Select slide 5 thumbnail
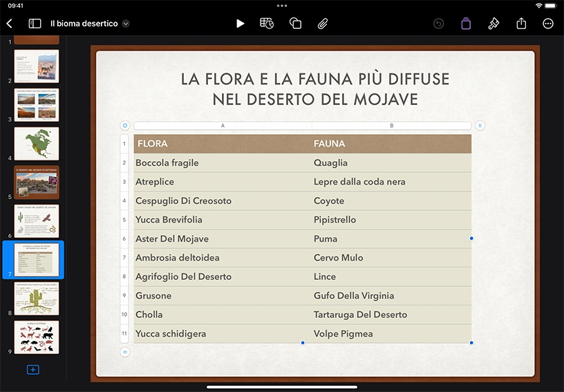The image size is (564, 392). coord(37,183)
